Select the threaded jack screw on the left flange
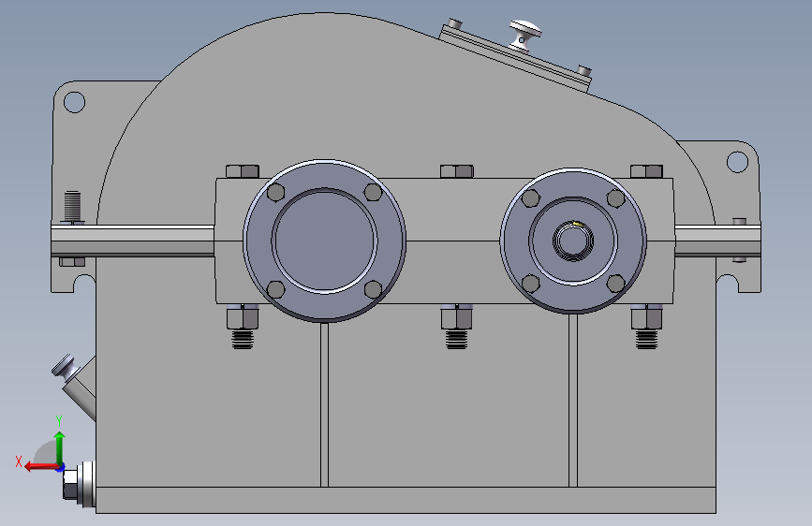812x526 pixels. [72, 207]
